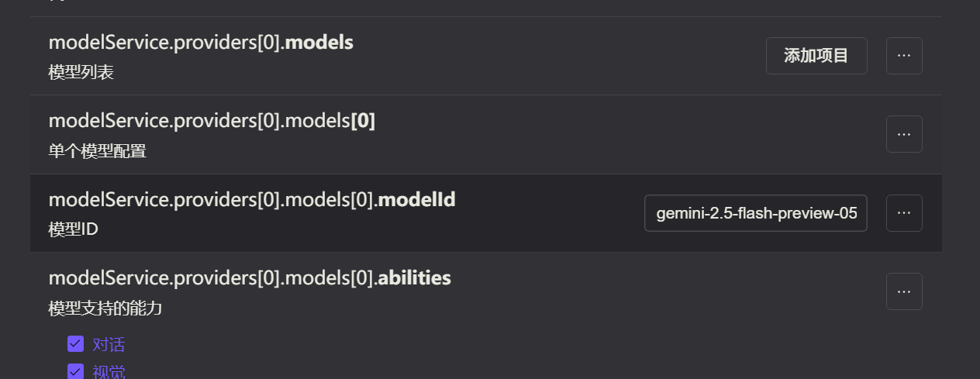
Task: Click the 模型列表 description text
Action: click(81, 72)
